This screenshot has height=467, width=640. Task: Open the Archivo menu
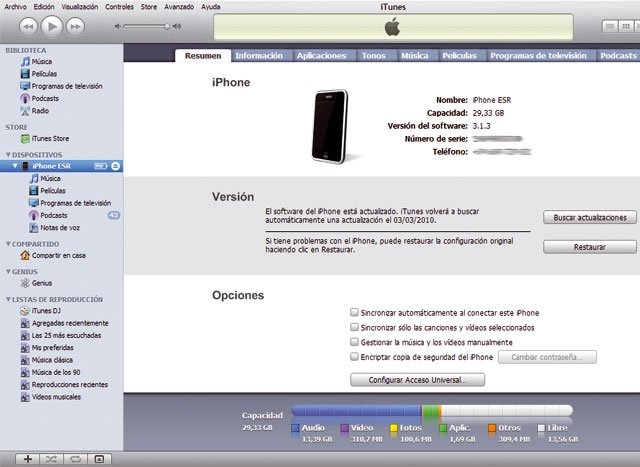(16, 7)
